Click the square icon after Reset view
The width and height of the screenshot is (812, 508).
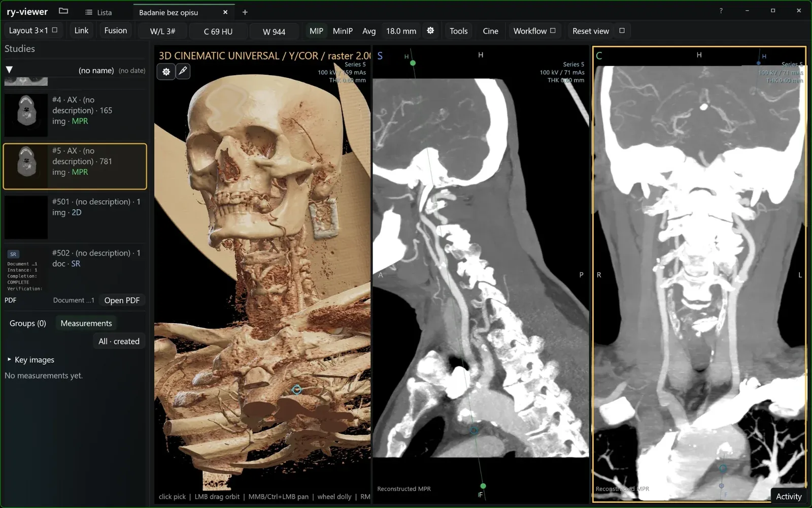[622, 30]
